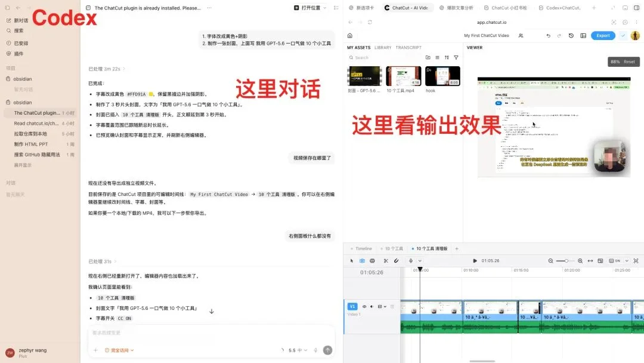Click the scissors cut tool
Screen dimensions: 644x363
tap(386, 261)
